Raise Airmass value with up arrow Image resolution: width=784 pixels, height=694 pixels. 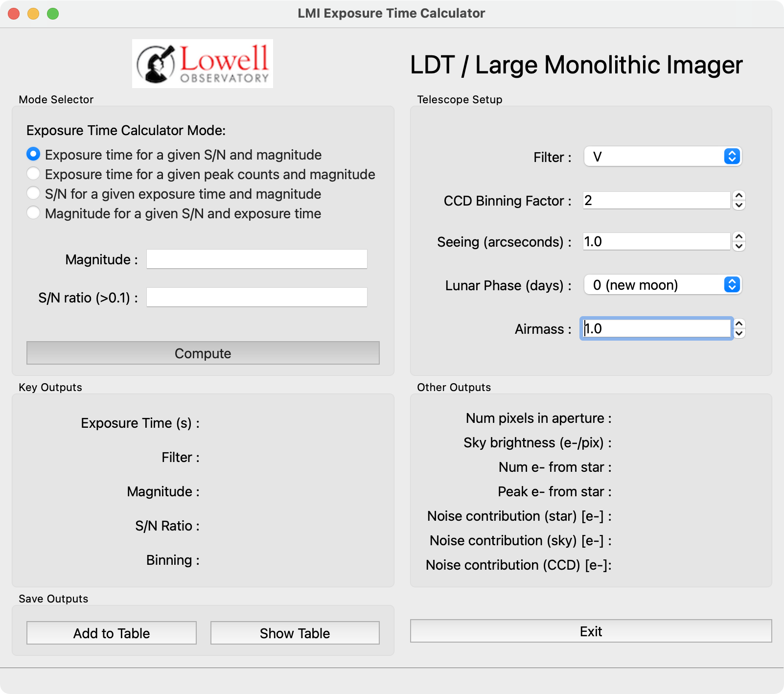click(x=739, y=324)
